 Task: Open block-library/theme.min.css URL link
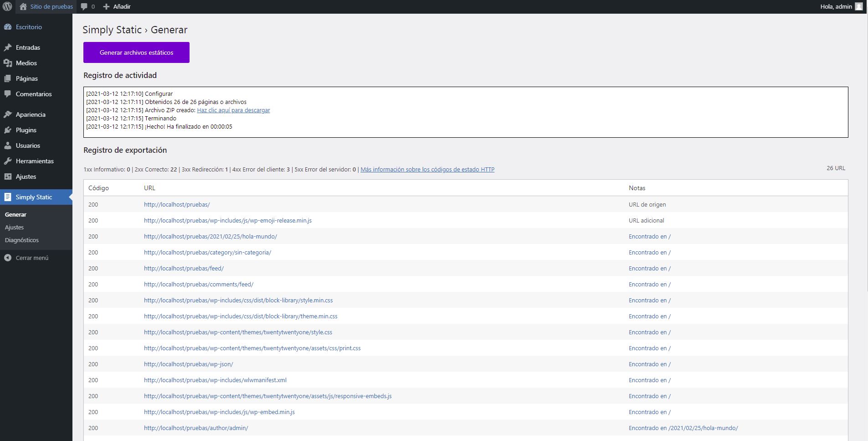241,316
